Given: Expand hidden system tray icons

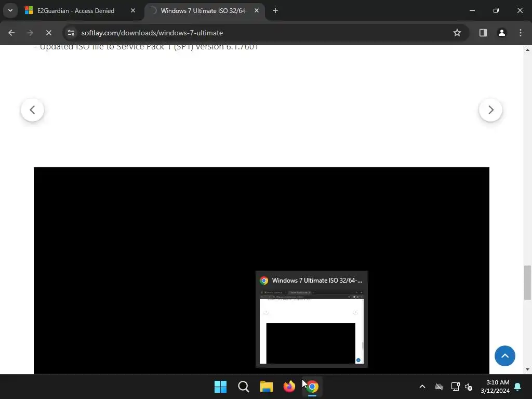Looking at the screenshot, I should (x=422, y=387).
